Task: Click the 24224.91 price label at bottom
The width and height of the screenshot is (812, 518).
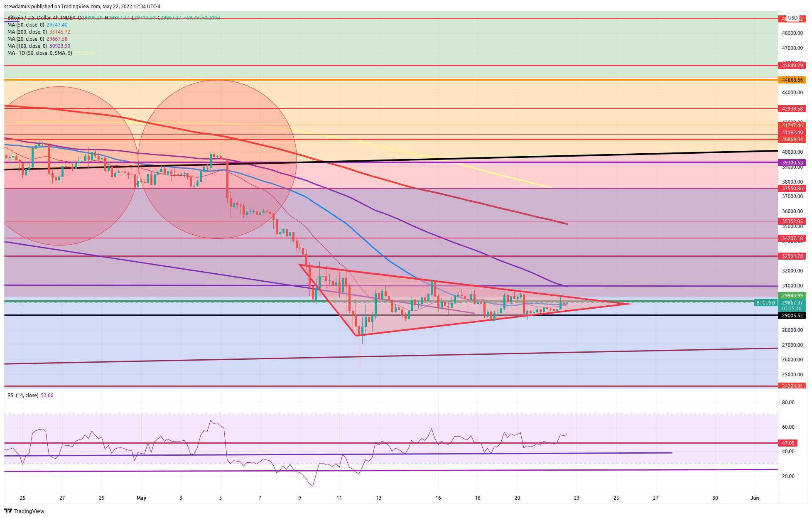Action: [792, 386]
